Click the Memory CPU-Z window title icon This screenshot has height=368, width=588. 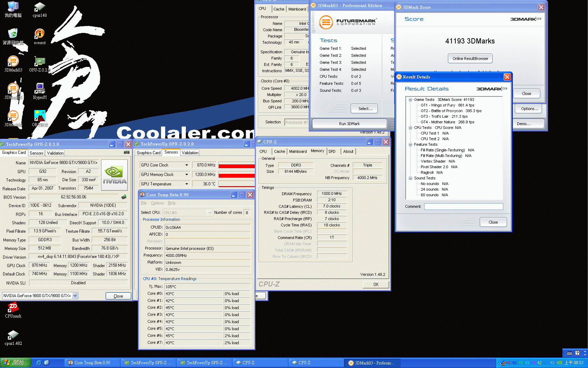(259, 142)
